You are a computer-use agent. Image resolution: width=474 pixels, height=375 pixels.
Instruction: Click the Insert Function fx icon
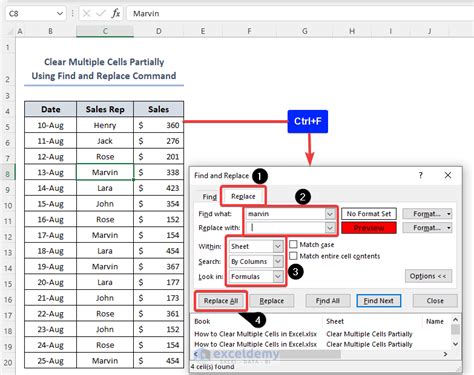click(x=116, y=13)
